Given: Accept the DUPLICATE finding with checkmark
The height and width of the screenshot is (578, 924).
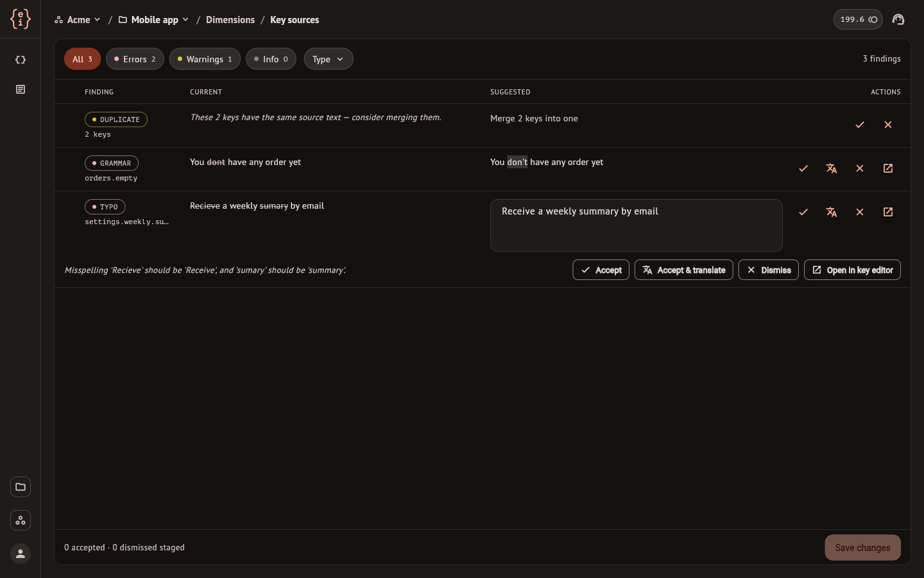Looking at the screenshot, I should click(x=860, y=125).
